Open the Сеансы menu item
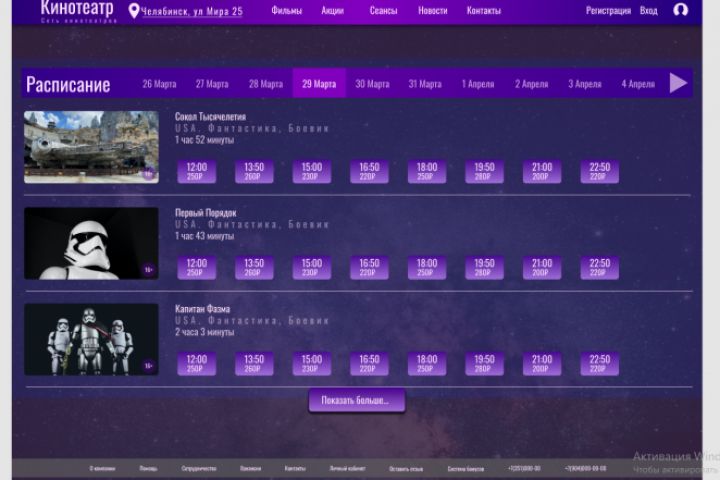This screenshot has width=720, height=480. [x=383, y=10]
